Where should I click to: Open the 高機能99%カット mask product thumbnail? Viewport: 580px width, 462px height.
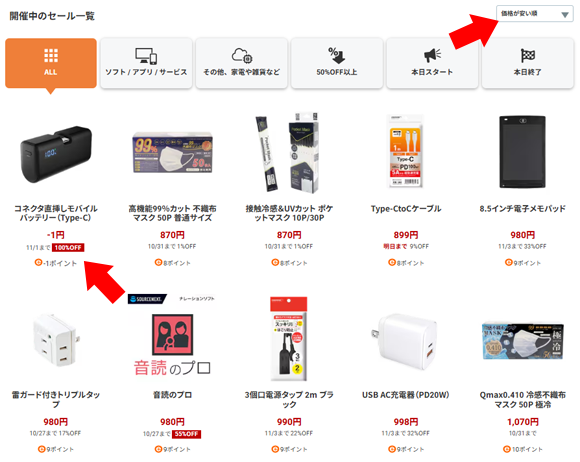click(172, 152)
